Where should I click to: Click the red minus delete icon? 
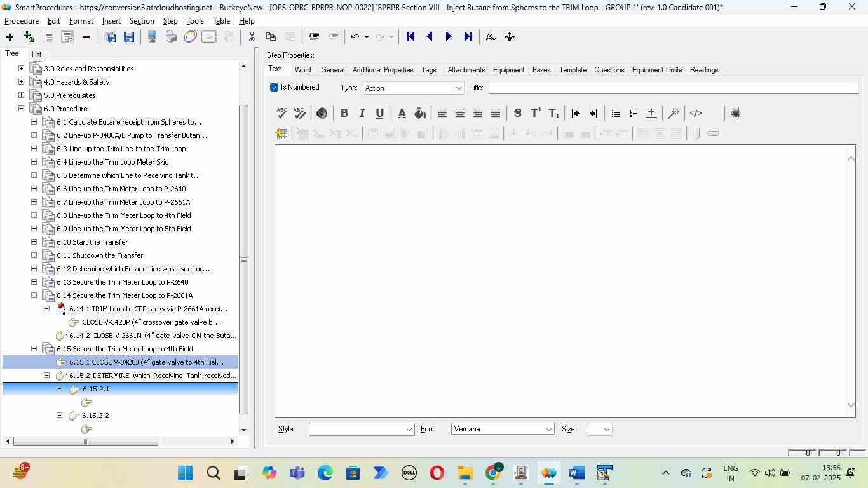coord(86,37)
